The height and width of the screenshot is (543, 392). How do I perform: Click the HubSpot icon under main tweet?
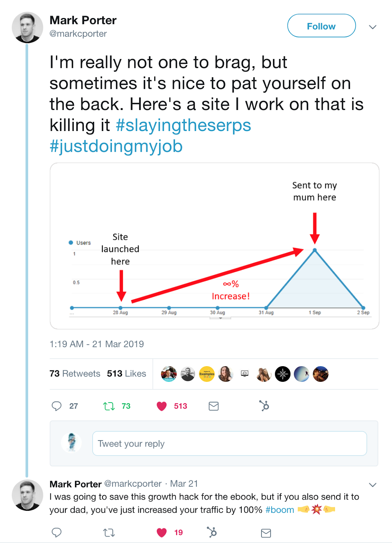click(x=264, y=406)
